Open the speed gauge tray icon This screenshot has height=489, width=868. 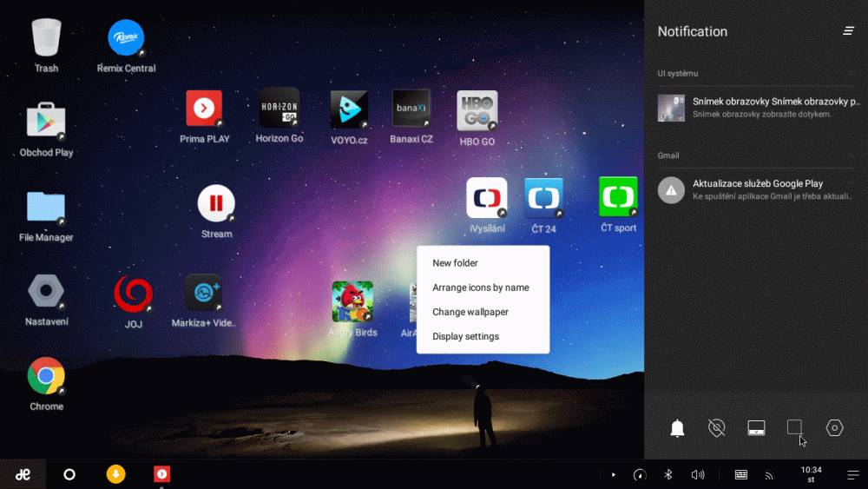point(640,474)
